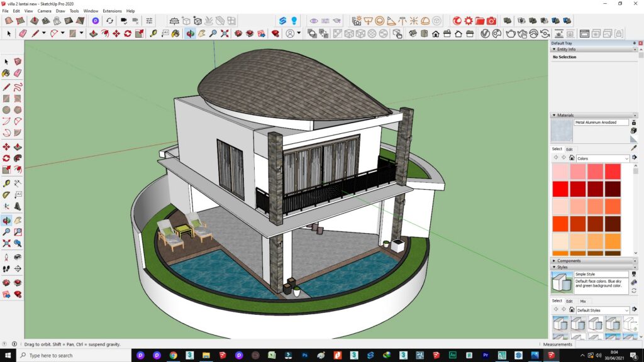Pick the bright red color swatch

pyautogui.click(x=560, y=189)
